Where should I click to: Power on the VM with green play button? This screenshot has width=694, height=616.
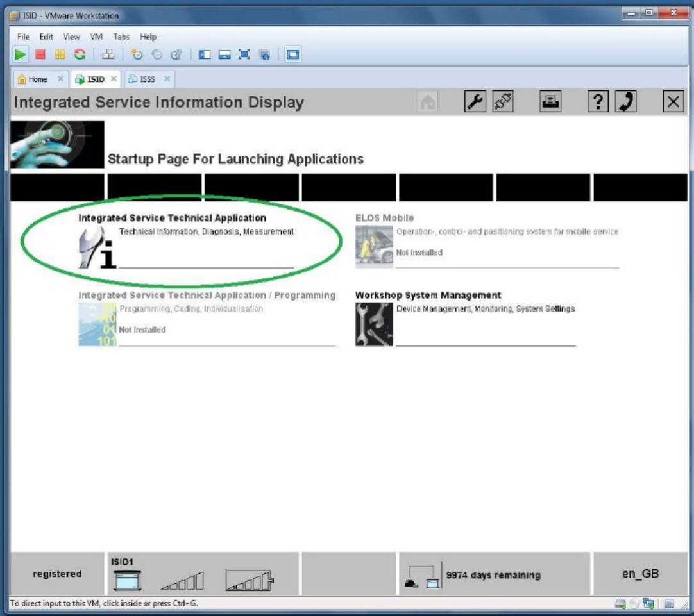20,54
